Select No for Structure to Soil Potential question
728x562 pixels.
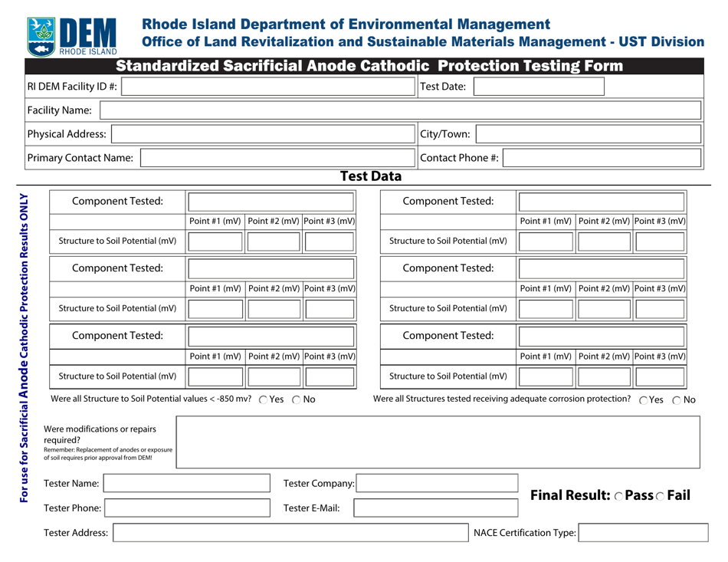296,399
